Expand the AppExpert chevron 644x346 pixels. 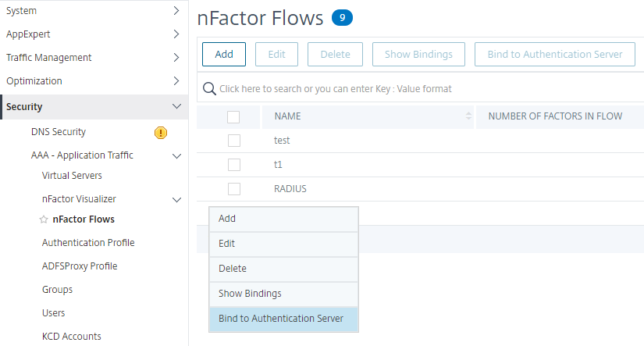tap(176, 34)
